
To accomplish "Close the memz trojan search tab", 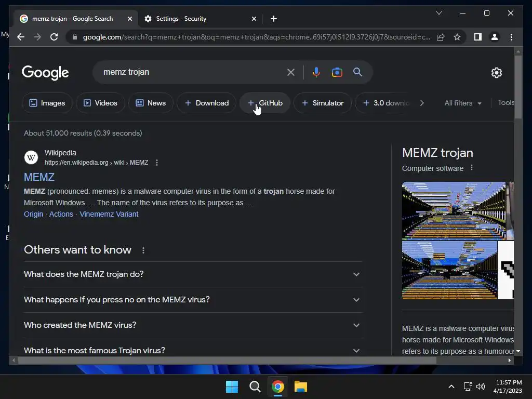I will (129, 19).
